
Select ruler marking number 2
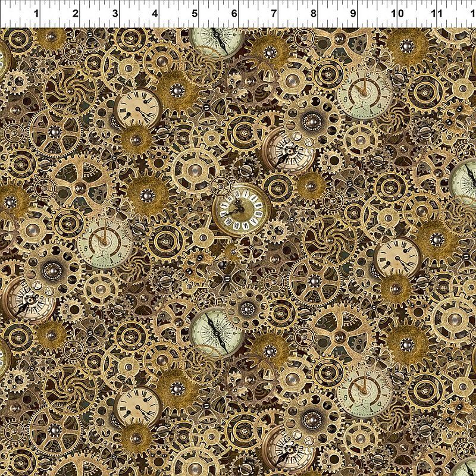76,13
